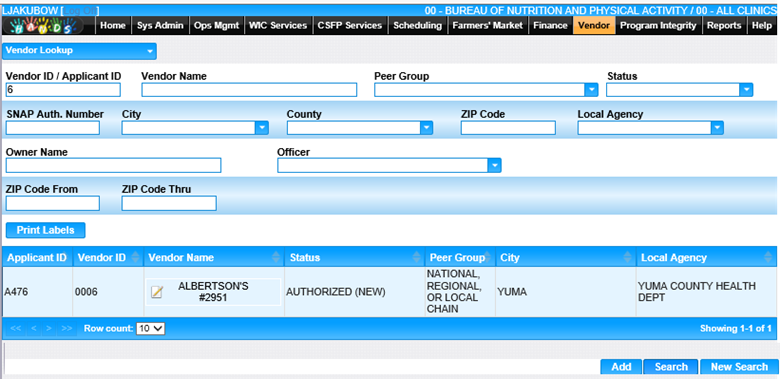Open edit icon for ALBERTSON'S #2951
The width and height of the screenshot is (780, 379).
(157, 292)
